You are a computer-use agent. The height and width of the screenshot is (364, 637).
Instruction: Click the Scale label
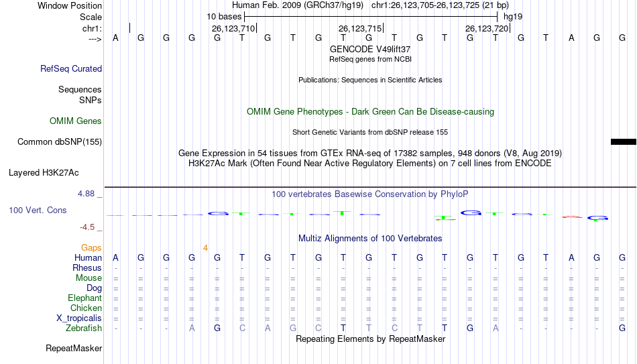click(91, 17)
